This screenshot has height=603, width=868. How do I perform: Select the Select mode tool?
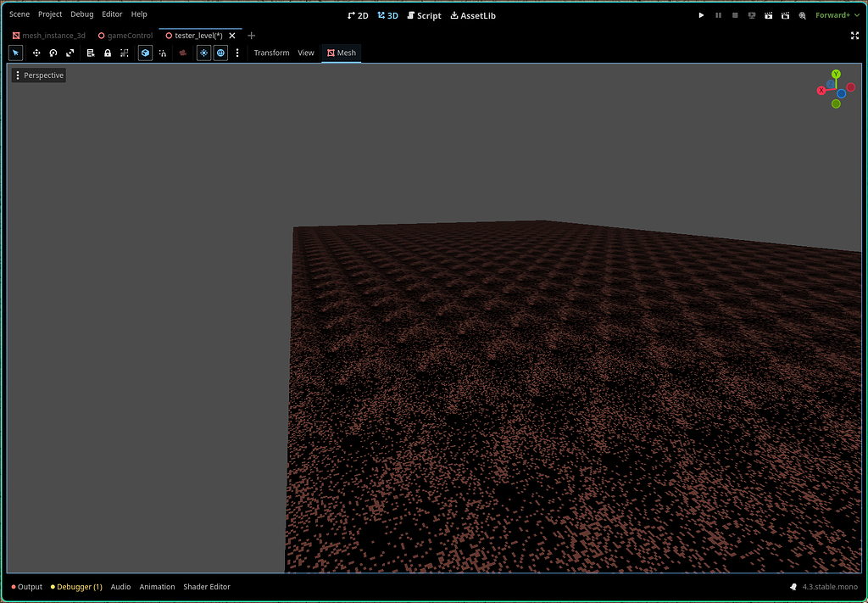[15, 53]
